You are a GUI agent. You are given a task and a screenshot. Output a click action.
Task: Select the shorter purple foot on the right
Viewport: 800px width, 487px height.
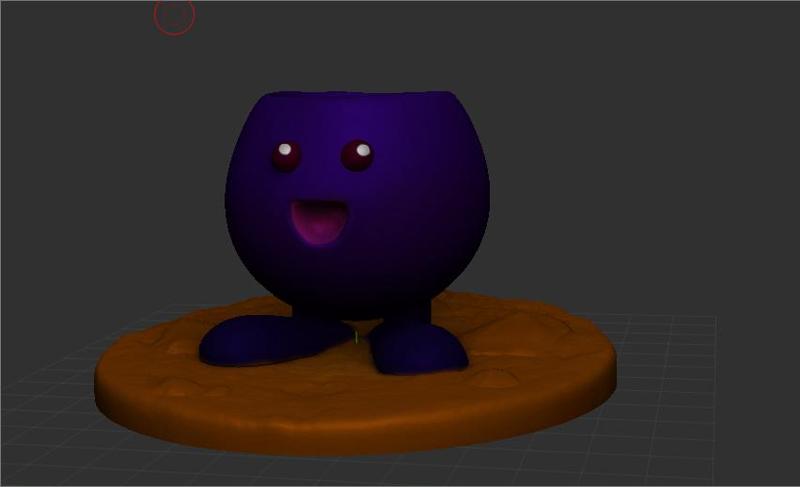point(417,348)
